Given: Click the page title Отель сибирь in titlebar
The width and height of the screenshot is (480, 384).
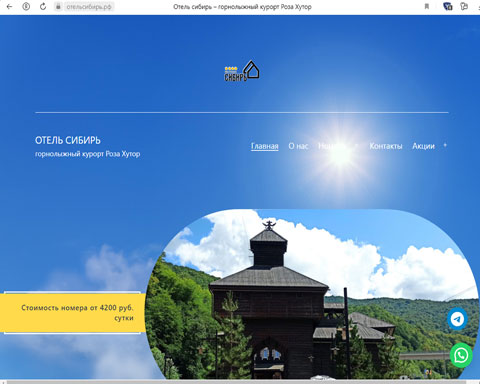Looking at the screenshot, I should click(242, 7).
